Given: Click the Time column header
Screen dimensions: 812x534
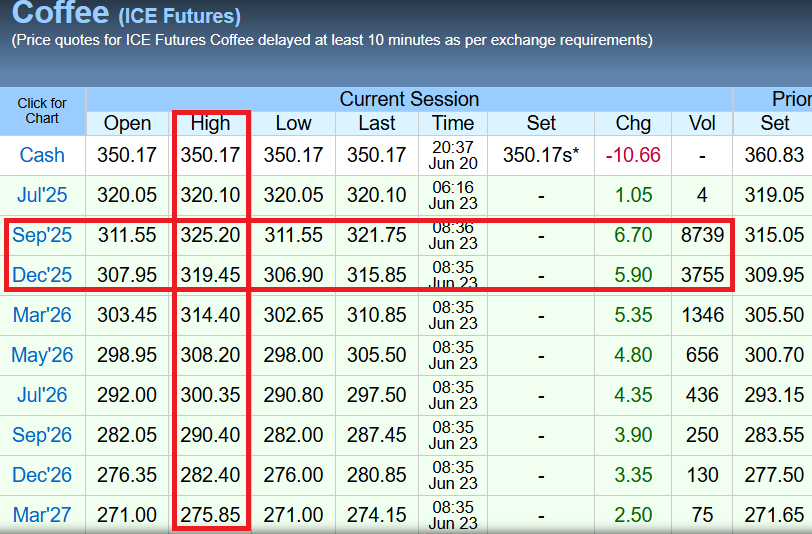Looking at the screenshot, I should 453,123.
